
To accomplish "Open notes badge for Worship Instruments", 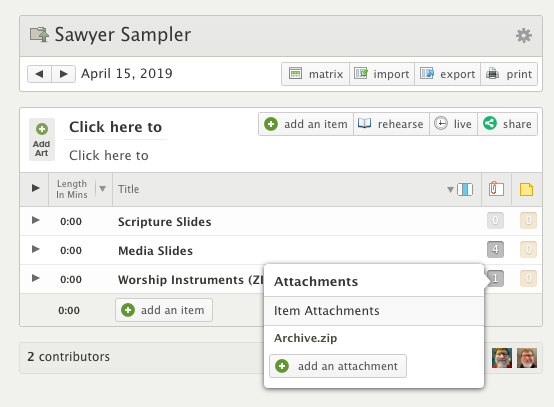I will coord(528,278).
